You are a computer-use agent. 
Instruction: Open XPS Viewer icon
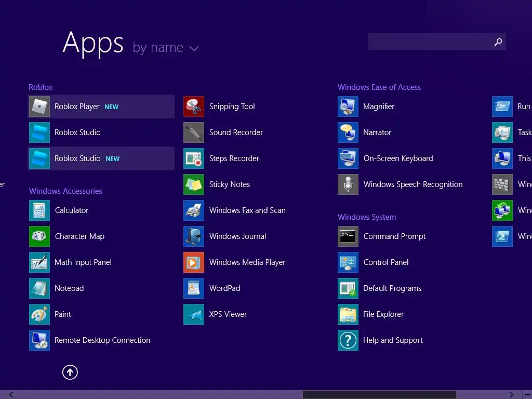[194, 314]
